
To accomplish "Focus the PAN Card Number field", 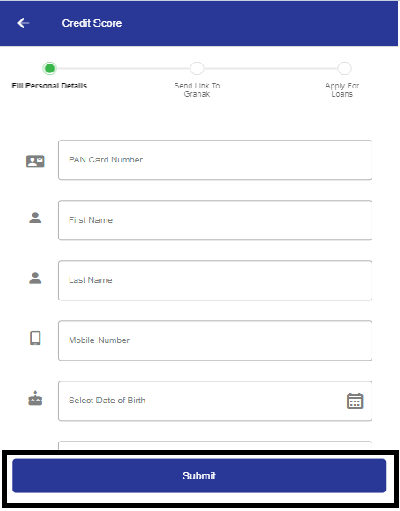I will [x=215, y=160].
